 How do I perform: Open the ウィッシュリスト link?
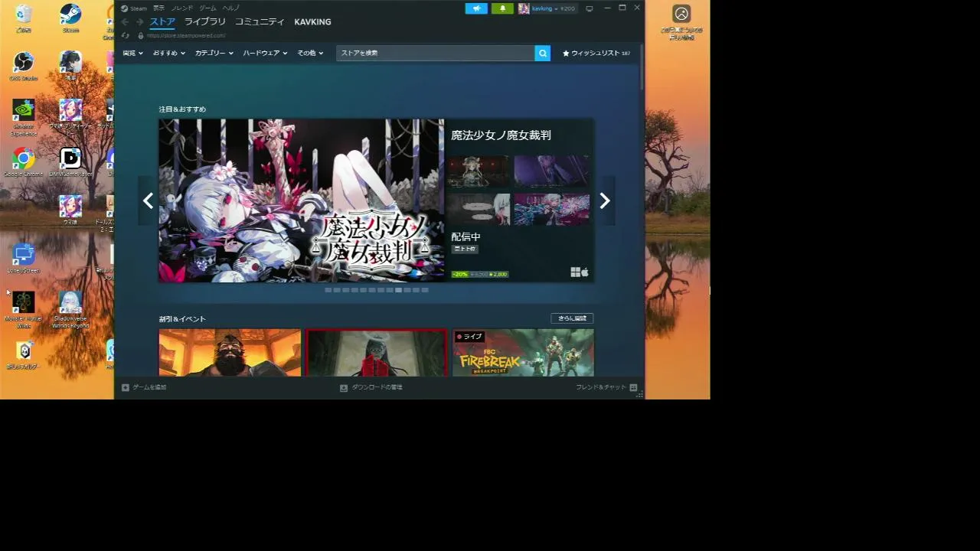596,54
